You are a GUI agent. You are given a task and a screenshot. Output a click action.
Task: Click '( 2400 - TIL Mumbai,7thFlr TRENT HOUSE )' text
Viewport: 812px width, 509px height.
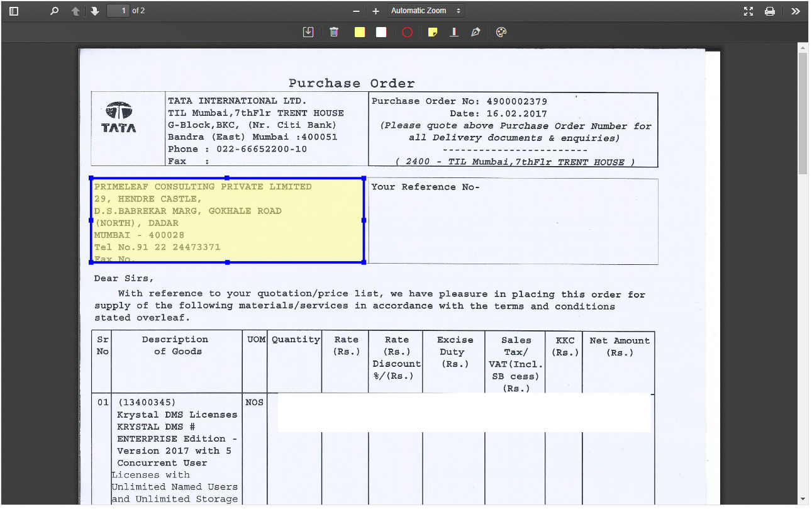[x=515, y=162]
